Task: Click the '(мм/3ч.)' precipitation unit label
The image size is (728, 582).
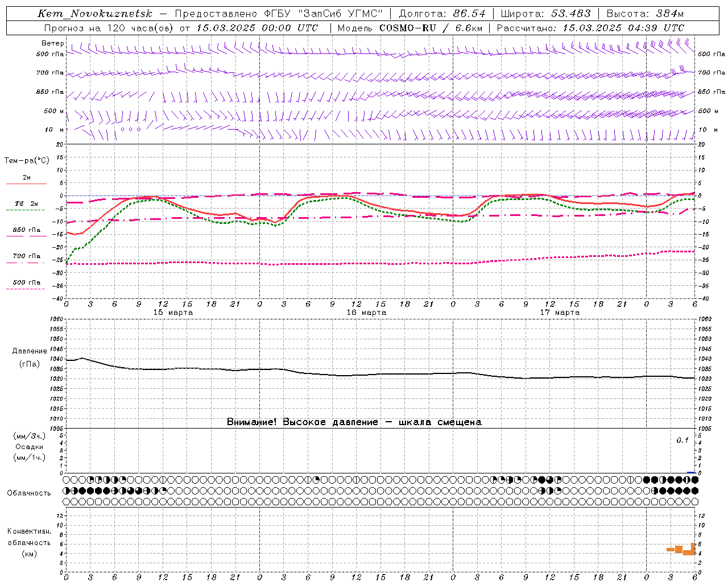Action: 30,436
